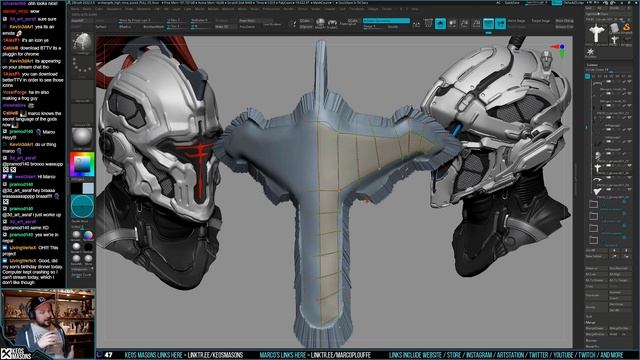Image resolution: width=640 pixels, height=360 pixels.
Task: Open the current brush thumbnail on left shelf
Action: (x=82, y=43)
